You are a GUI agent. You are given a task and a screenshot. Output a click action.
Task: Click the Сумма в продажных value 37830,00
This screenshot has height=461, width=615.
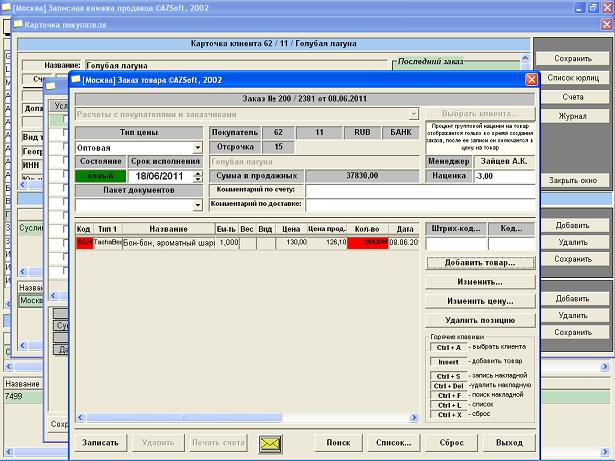[x=362, y=176]
